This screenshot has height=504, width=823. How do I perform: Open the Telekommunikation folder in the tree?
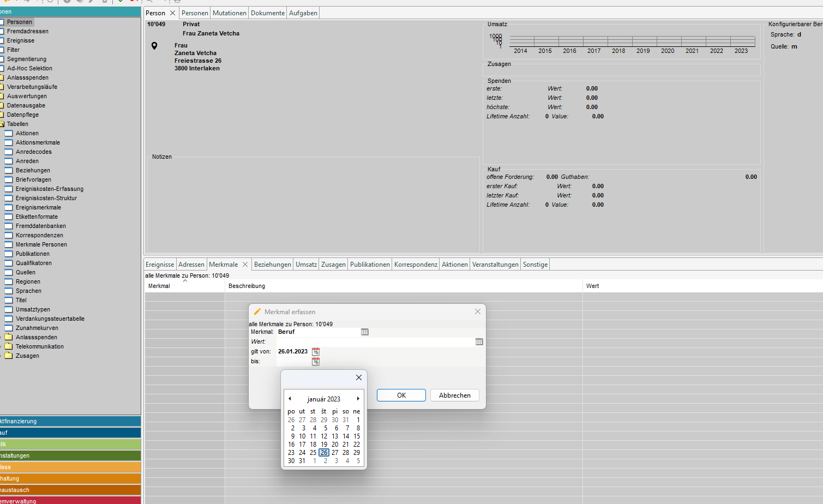pyautogui.click(x=39, y=346)
